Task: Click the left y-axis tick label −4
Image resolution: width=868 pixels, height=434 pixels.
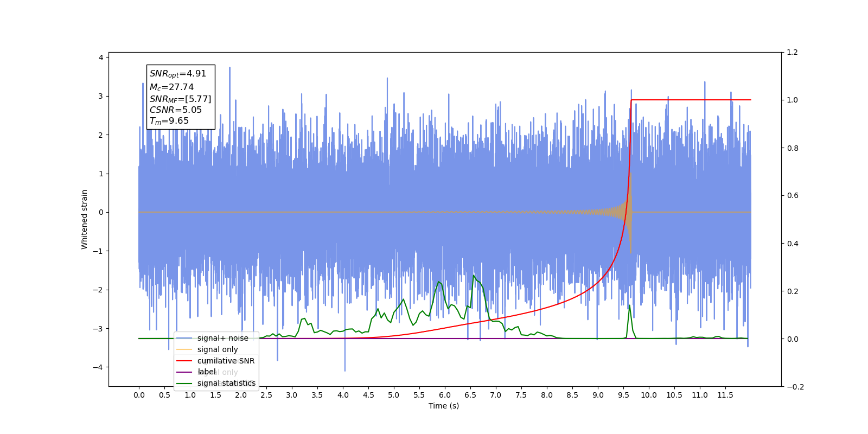Action: [x=98, y=367]
